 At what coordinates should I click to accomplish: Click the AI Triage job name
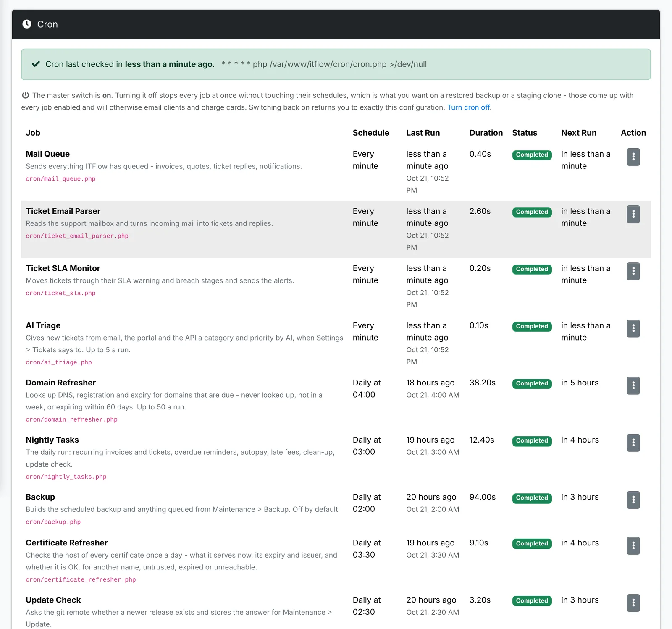(x=43, y=325)
